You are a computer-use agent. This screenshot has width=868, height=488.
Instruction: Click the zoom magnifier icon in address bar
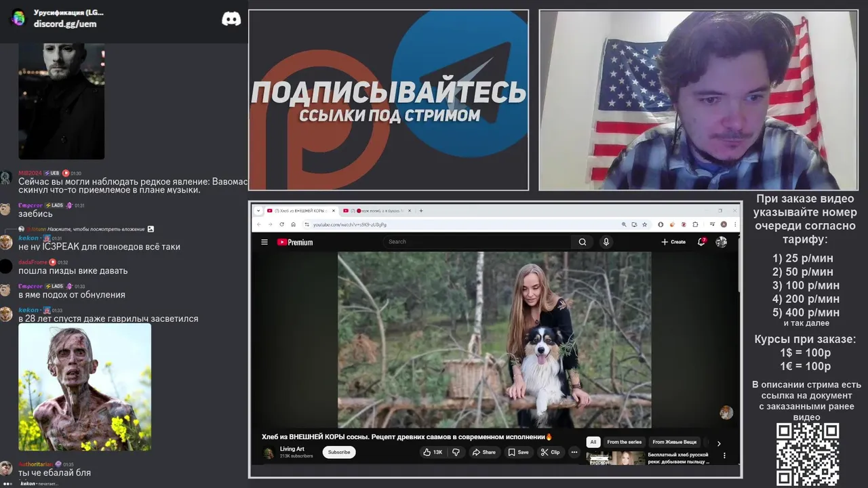pyautogui.click(x=624, y=224)
